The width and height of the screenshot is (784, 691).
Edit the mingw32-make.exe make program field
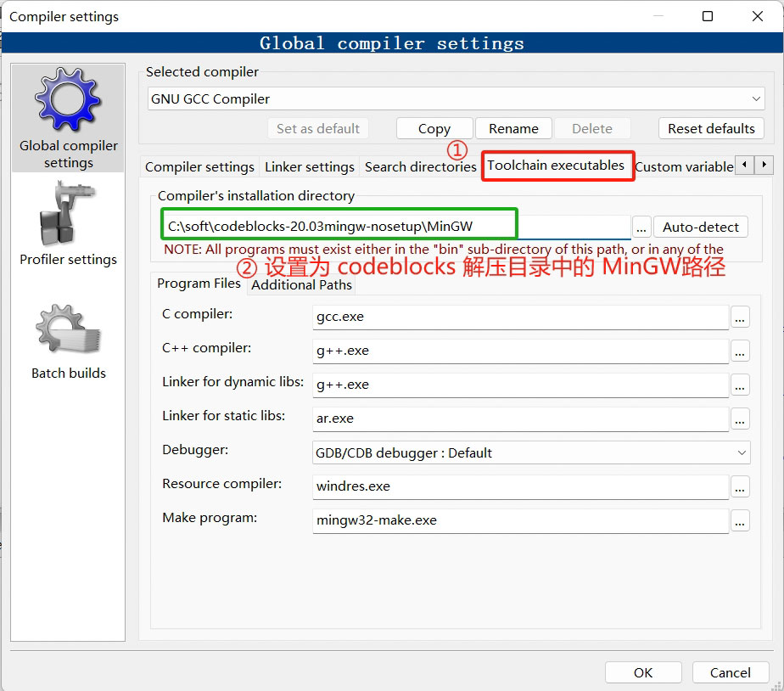coord(520,520)
